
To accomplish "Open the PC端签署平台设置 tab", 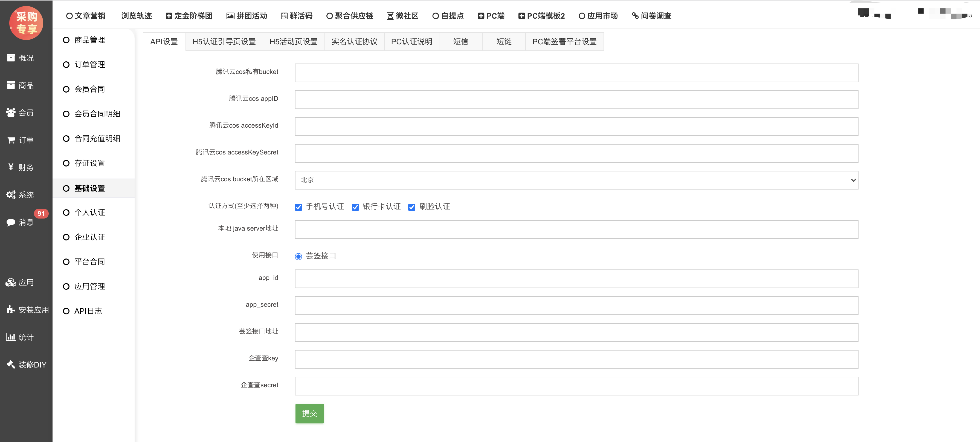I will [x=564, y=42].
